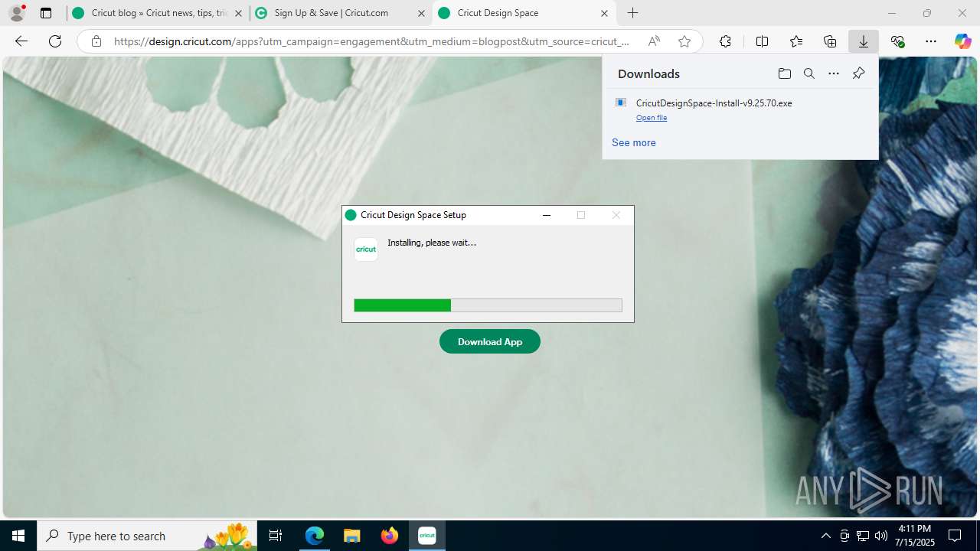Activate Read Aloud icon

654,41
